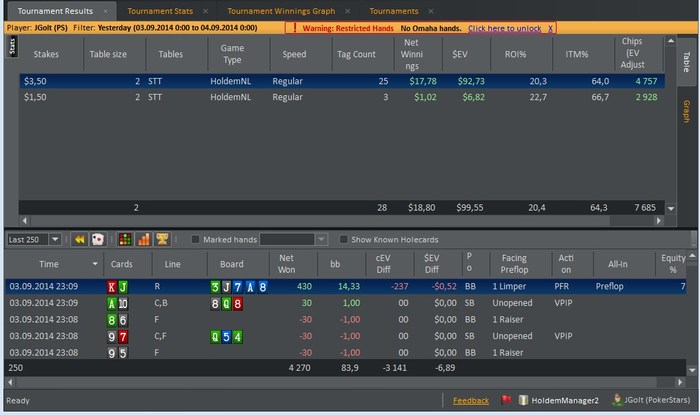Close the Tournament Winnings Graph tab
This screenshot has height=415, width=700.
(348, 11)
